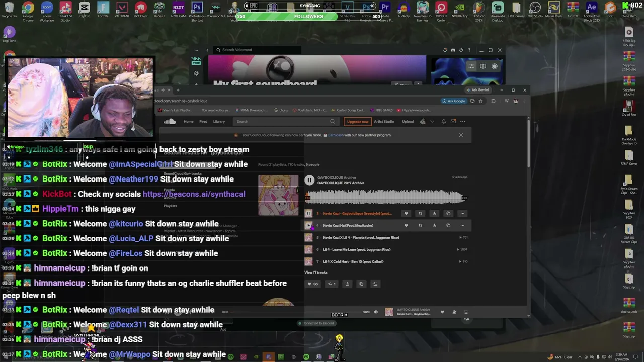Toggle volume in the SoundCloud player bar
Screen dimensions: 644x362
pos(376,312)
